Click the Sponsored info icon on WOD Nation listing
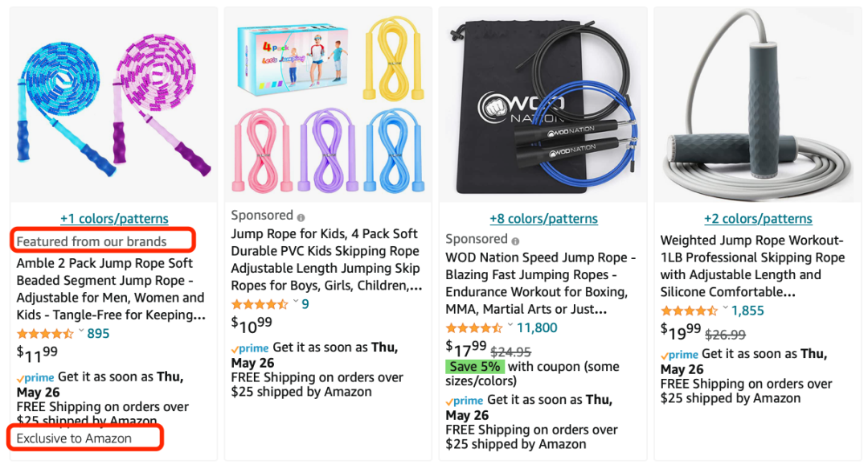This screenshot has width=868, height=465. tap(515, 241)
